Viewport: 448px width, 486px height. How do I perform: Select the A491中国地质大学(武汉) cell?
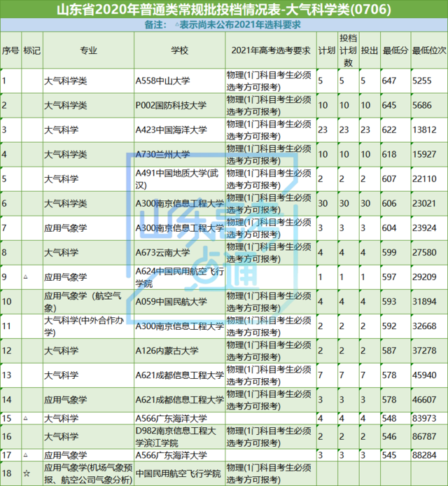pyautogui.click(x=179, y=179)
